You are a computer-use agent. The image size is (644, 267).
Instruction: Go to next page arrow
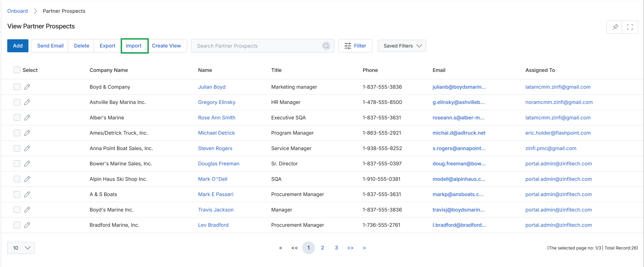(364, 248)
